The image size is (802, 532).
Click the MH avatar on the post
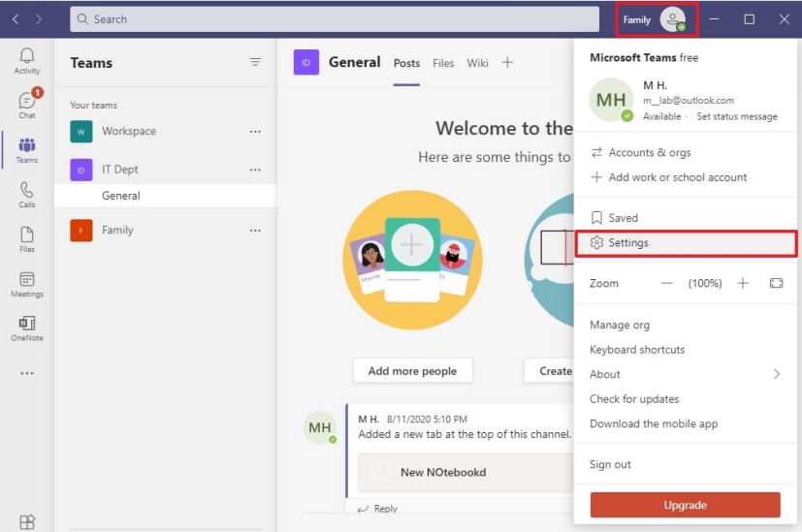pos(320,427)
